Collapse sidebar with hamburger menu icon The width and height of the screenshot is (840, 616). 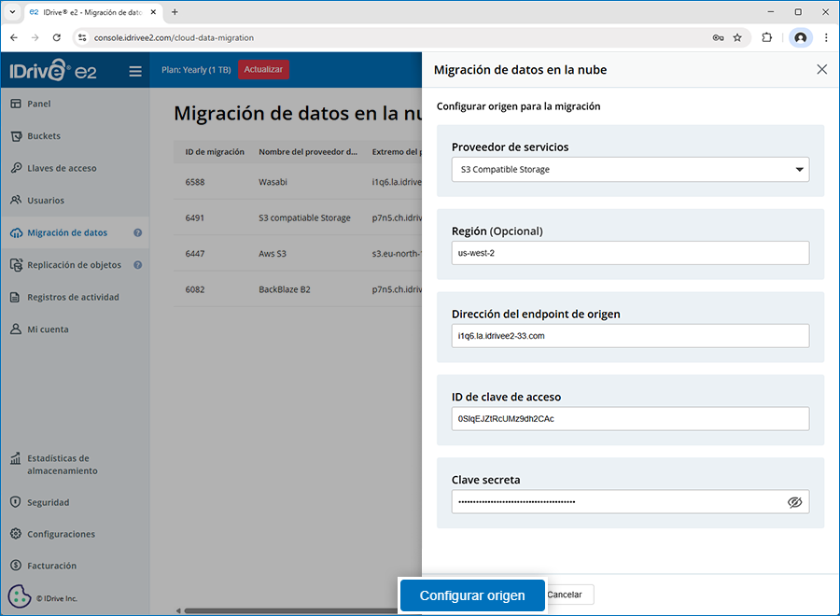135,71
